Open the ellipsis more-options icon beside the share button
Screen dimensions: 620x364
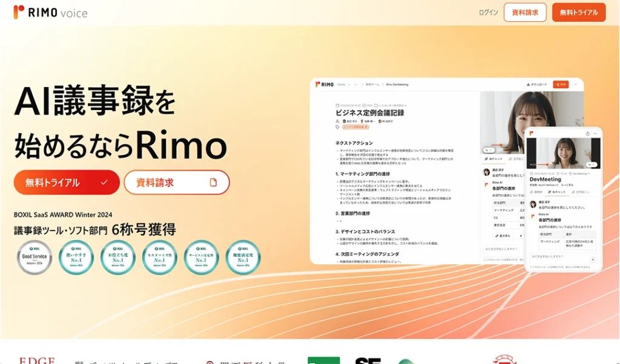click(574, 84)
